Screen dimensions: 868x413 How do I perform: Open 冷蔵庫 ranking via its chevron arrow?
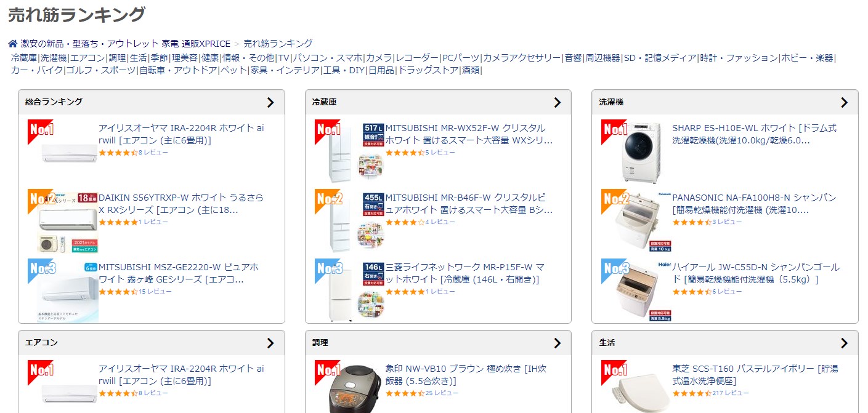click(558, 102)
